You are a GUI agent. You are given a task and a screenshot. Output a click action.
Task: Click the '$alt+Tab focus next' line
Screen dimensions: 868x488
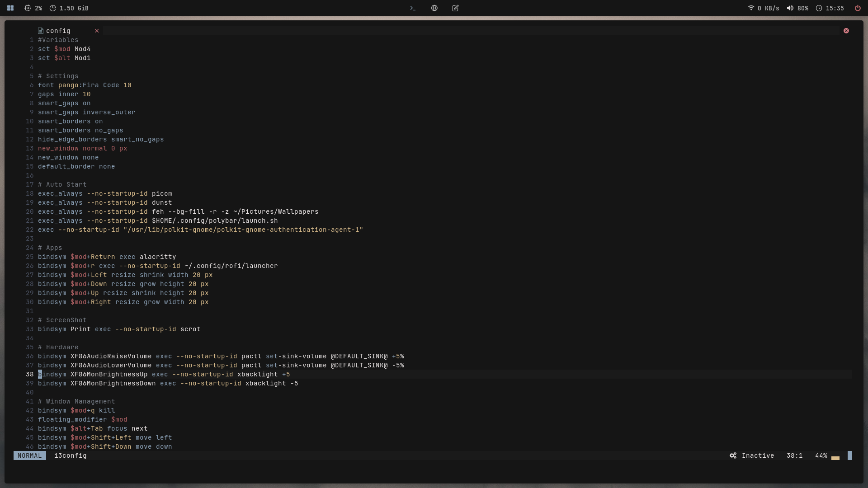(93, 428)
